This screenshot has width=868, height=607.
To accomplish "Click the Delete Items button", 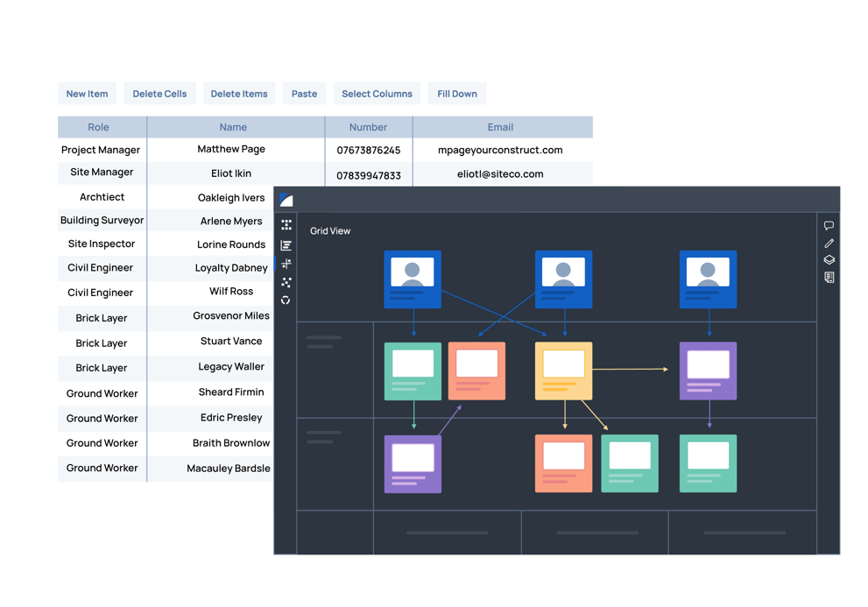I will pos(238,94).
